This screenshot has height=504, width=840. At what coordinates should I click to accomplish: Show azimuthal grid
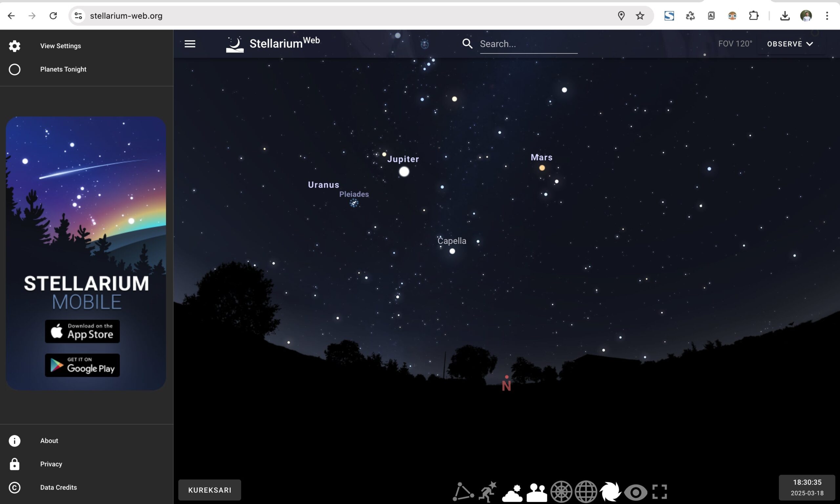pos(561,492)
